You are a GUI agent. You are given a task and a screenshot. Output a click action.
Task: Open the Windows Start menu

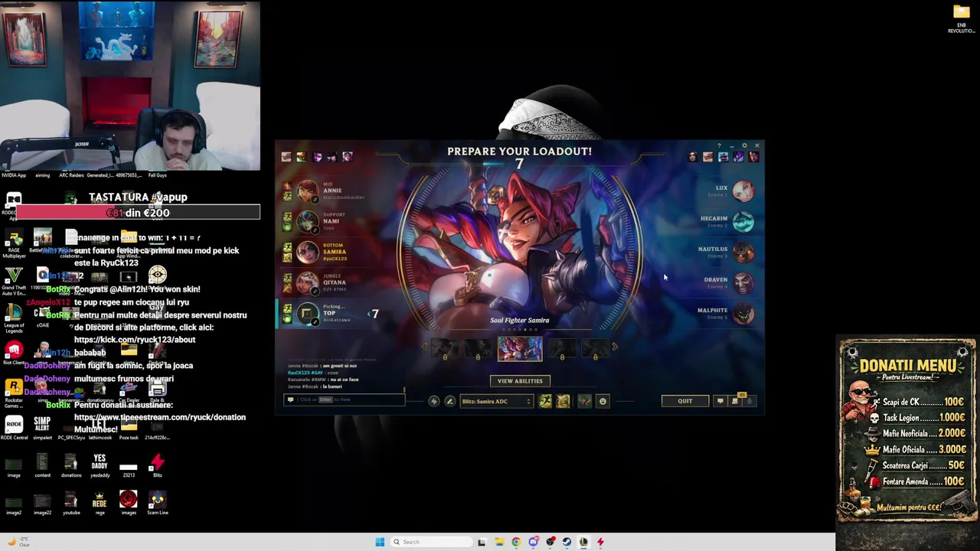(380, 542)
